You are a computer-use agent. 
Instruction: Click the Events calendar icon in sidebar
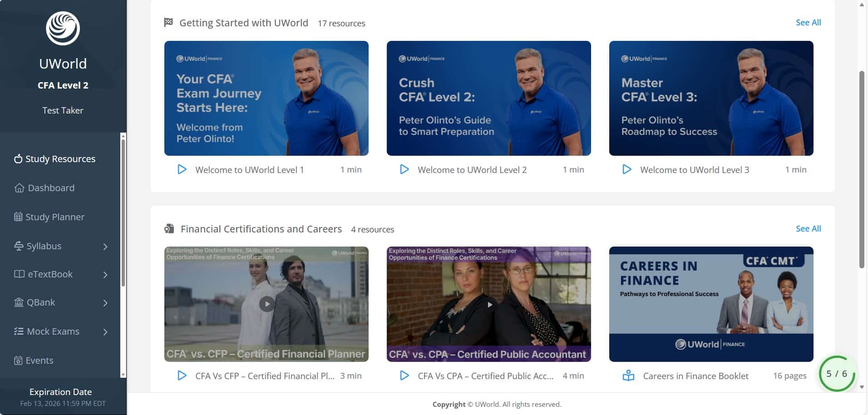tap(18, 361)
